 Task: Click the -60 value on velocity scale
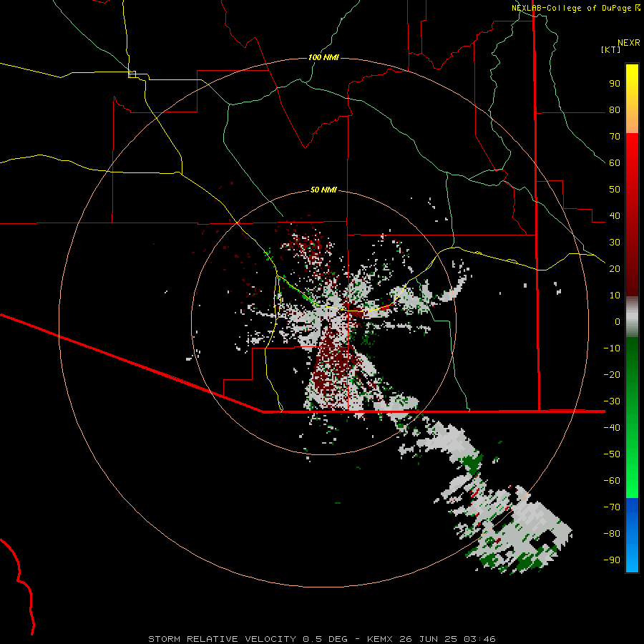(612, 481)
